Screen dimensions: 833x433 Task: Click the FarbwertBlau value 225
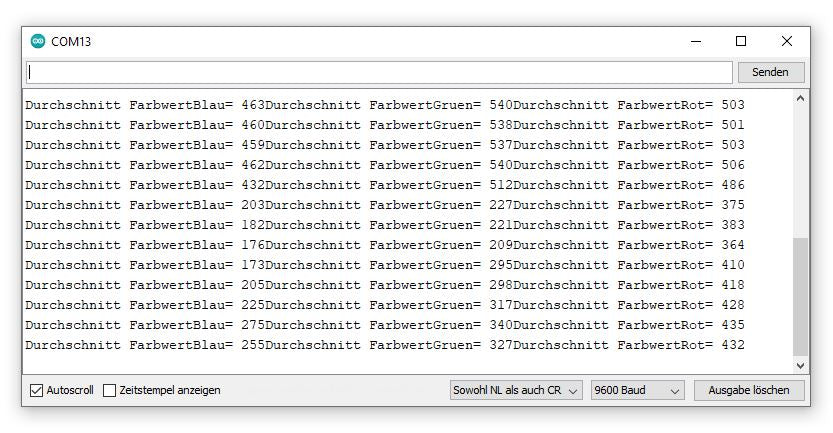253,305
